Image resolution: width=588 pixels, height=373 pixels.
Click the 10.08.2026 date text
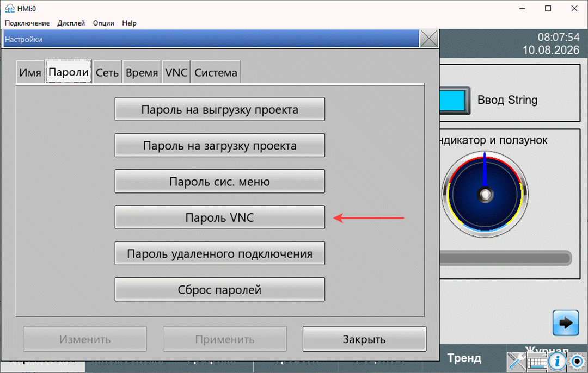click(551, 50)
